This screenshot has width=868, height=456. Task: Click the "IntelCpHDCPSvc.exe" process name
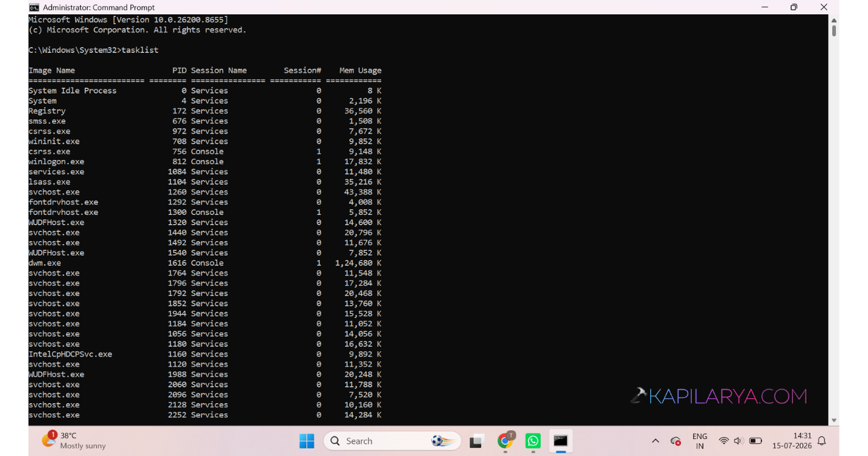[71, 354]
